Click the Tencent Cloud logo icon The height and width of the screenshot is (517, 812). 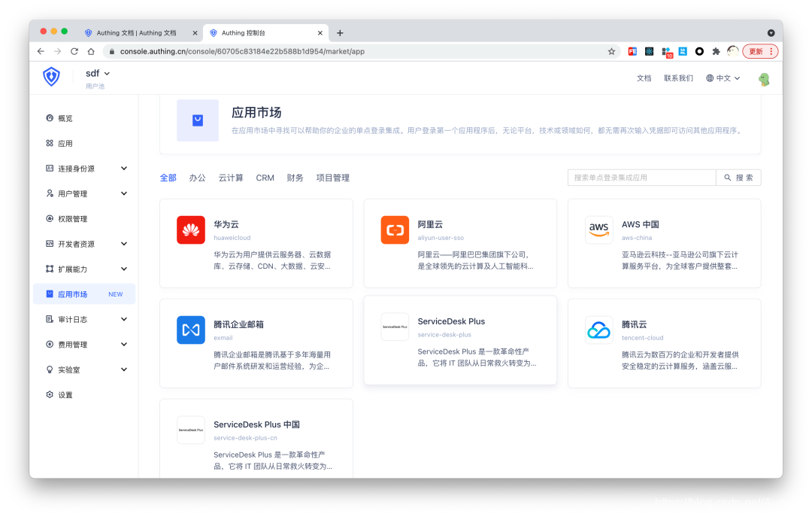tap(598, 330)
